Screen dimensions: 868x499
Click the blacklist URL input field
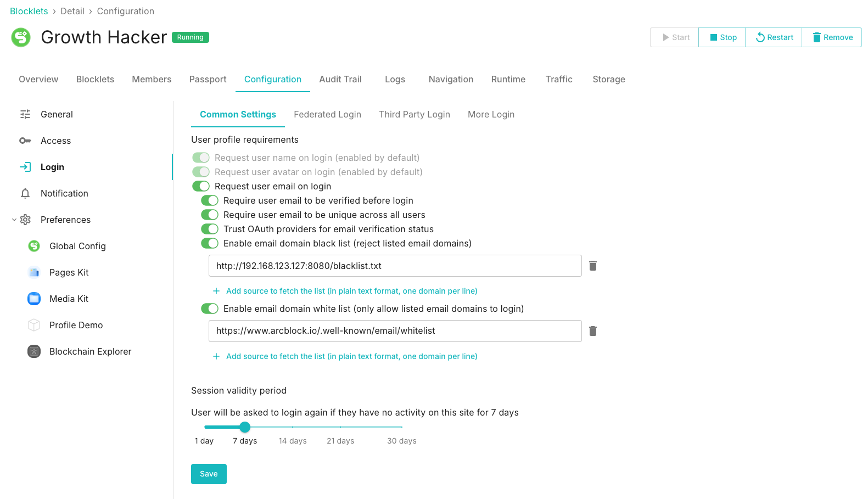395,266
